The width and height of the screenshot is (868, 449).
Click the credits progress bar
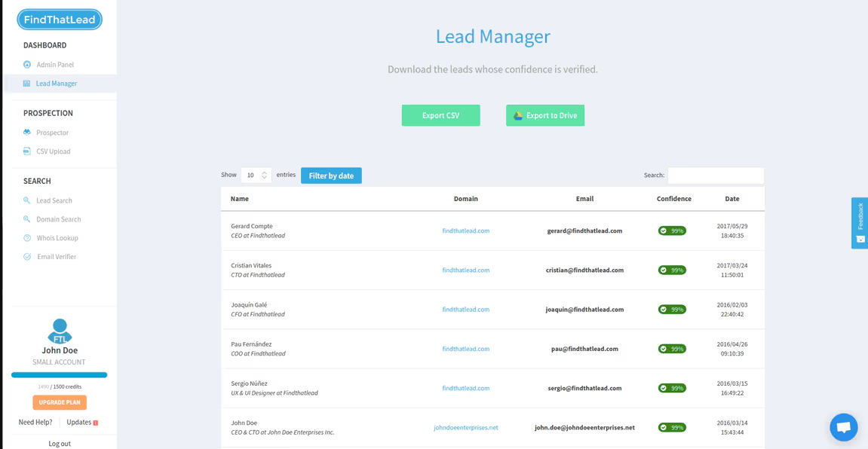click(60, 375)
